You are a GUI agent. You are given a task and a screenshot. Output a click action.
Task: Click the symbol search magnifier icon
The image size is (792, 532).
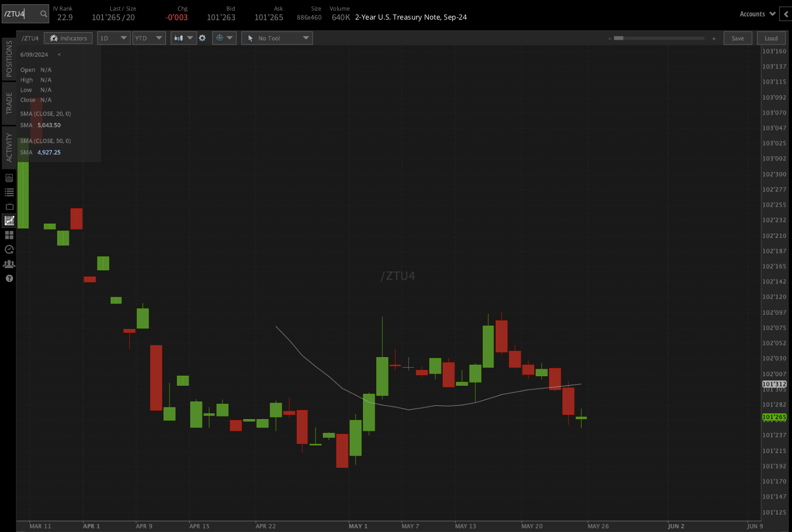pyautogui.click(x=43, y=14)
